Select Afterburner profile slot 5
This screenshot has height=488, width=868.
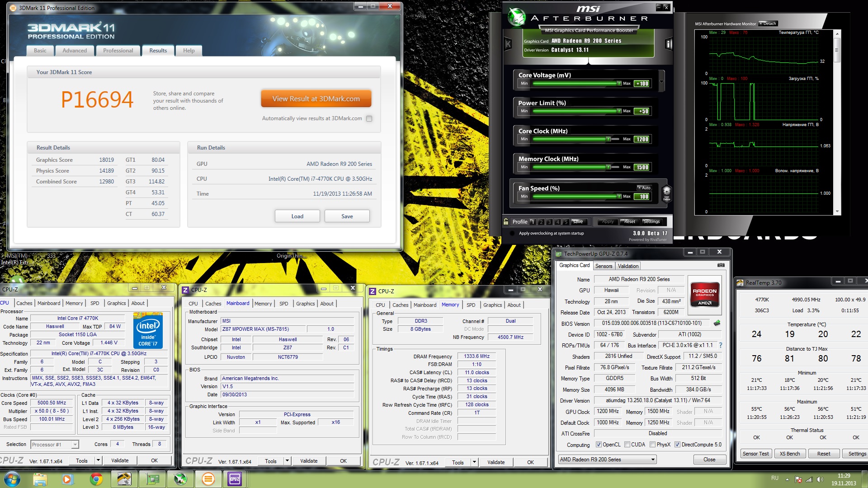566,222
